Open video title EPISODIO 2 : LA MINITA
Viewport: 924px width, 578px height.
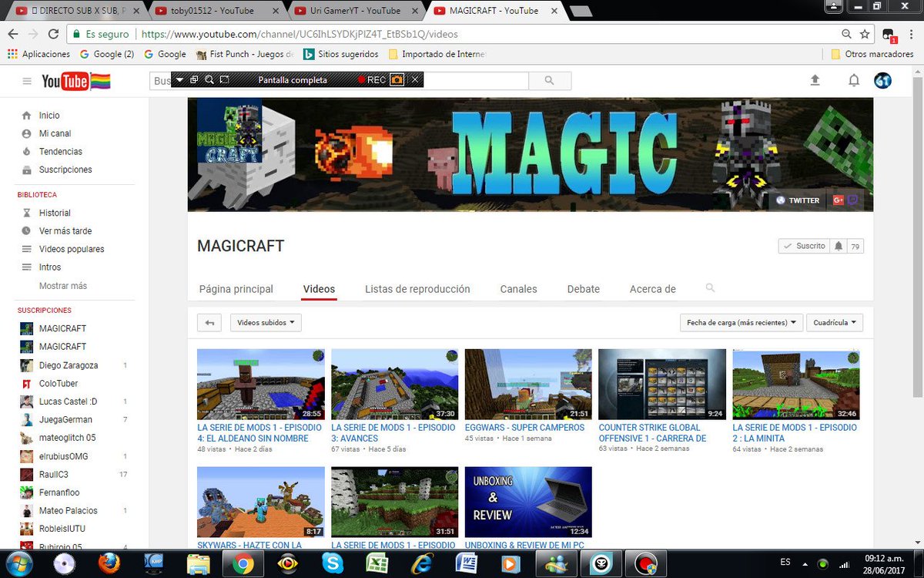794,432
